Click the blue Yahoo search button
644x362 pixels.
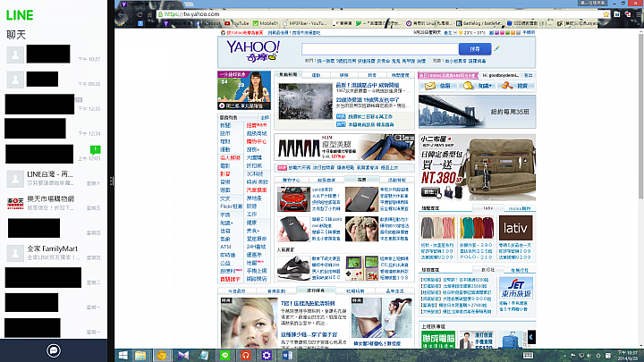coord(475,49)
